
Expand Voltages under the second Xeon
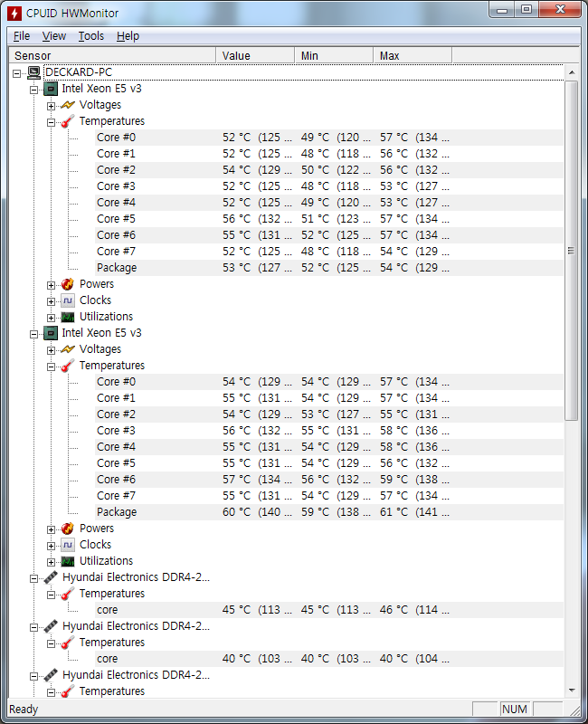[x=51, y=350]
